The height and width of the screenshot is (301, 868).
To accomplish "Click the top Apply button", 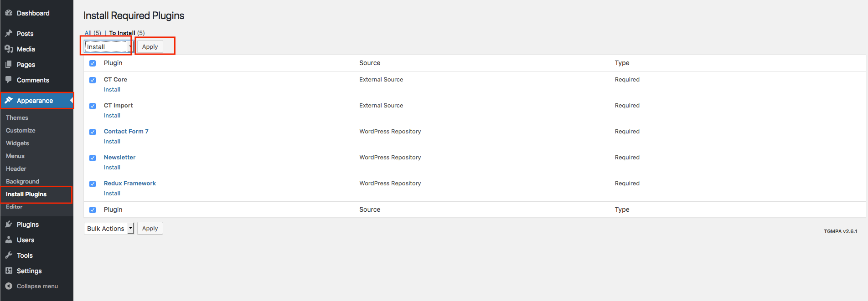I will click(x=150, y=46).
